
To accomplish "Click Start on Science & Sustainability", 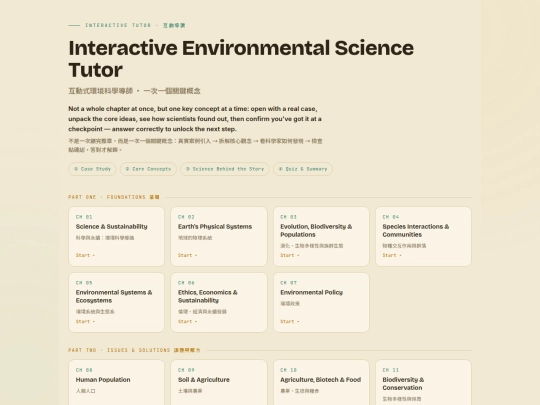I will [x=85, y=255].
